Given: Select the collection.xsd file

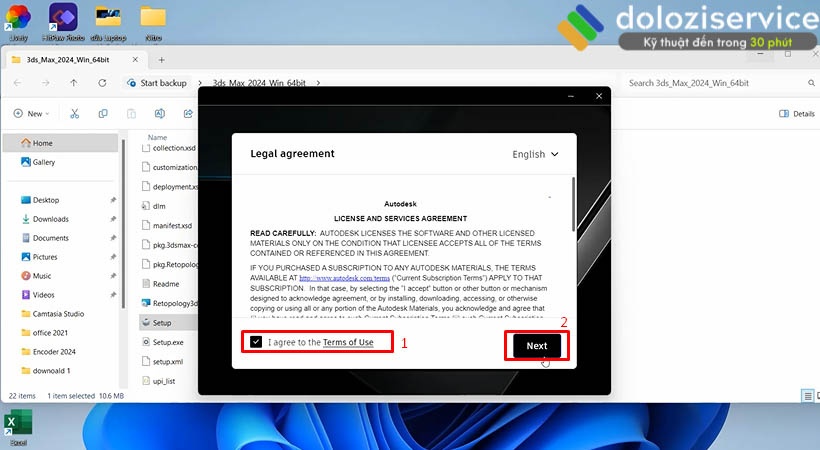Looking at the screenshot, I should (169, 148).
